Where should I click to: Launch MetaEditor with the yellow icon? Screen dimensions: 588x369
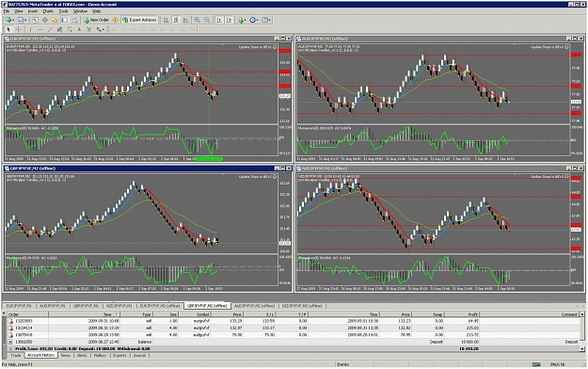[115, 20]
